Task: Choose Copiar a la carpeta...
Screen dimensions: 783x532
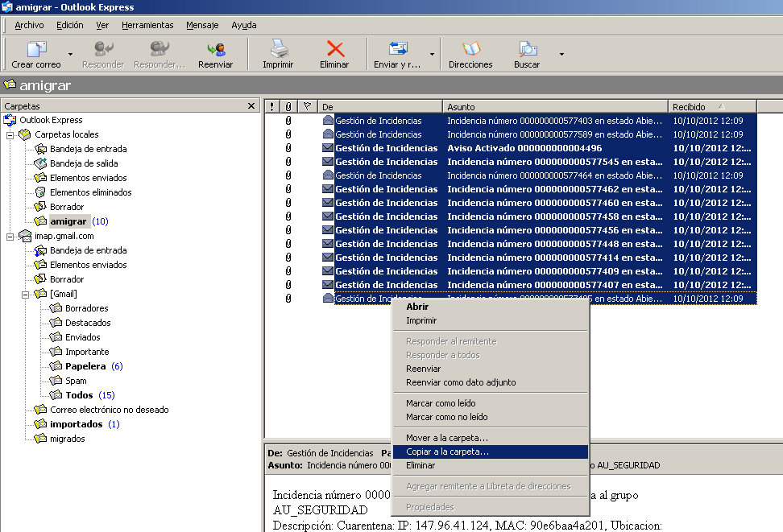Action: click(490, 452)
